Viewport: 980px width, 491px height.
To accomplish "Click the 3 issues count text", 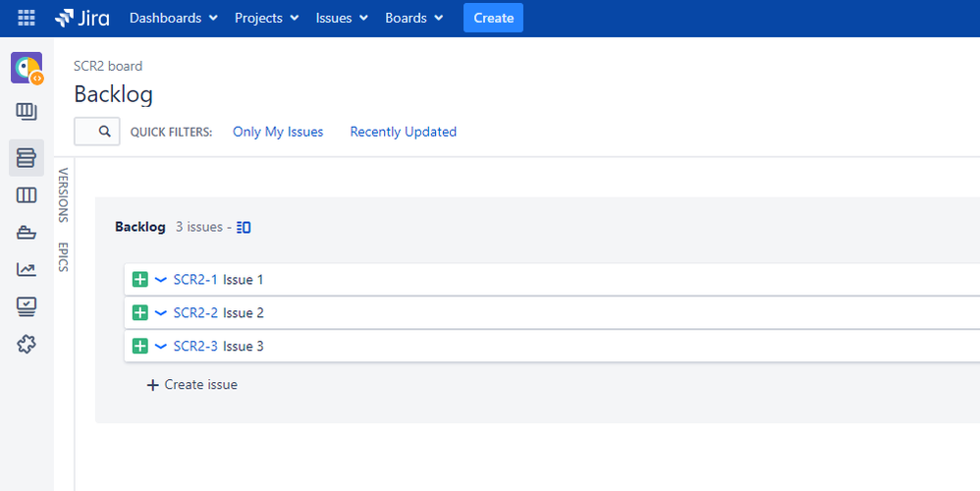I will tap(198, 227).
